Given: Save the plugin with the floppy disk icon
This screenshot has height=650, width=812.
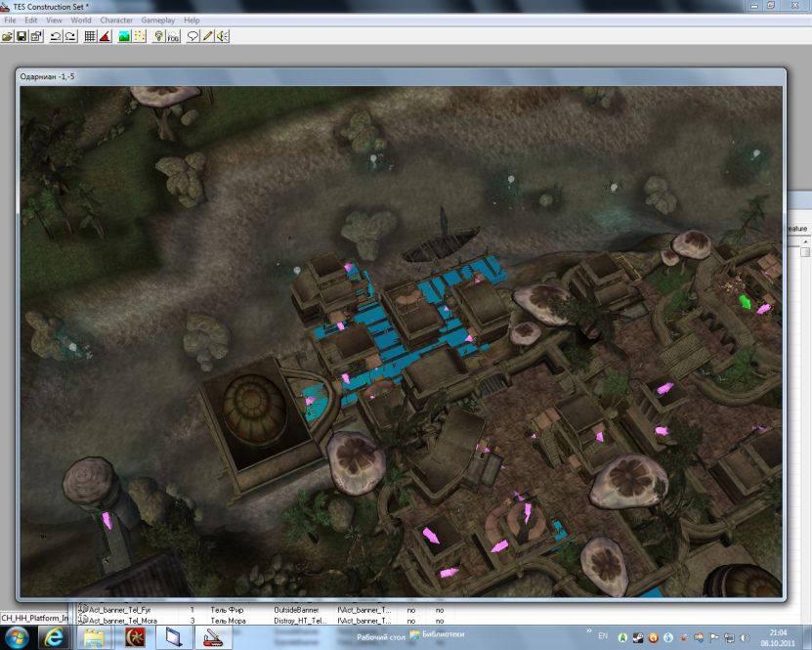Looking at the screenshot, I should click(x=21, y=36).
